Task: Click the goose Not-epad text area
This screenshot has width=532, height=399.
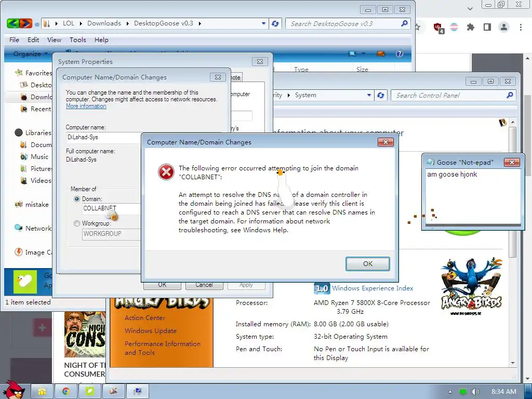Action: tap(473, 196)
